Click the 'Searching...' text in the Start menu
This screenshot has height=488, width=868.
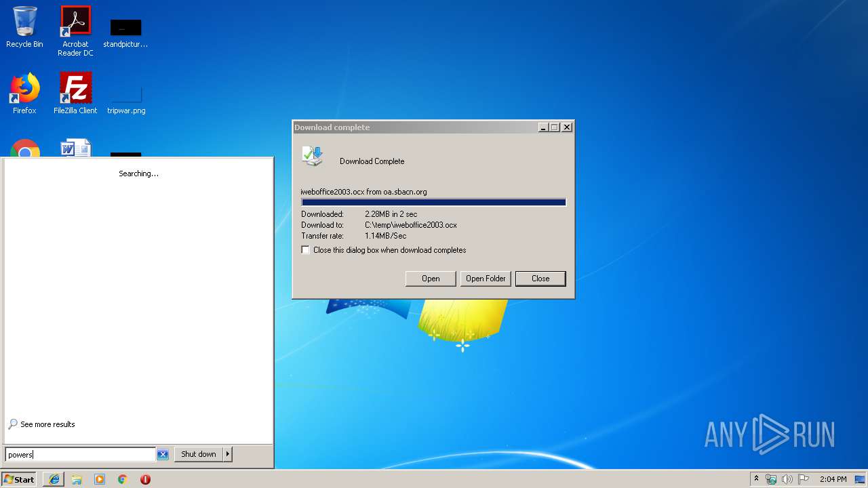(138, 174)
